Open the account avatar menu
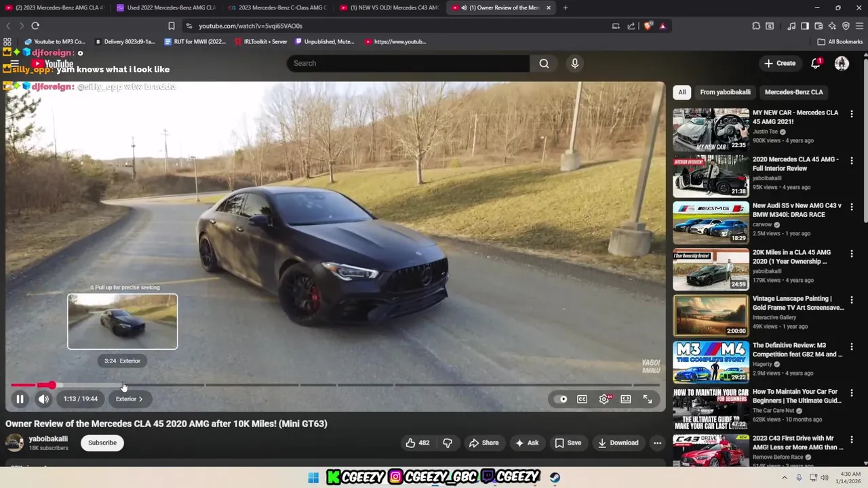This screenshot has width=868, height=488. pos(842,64)
